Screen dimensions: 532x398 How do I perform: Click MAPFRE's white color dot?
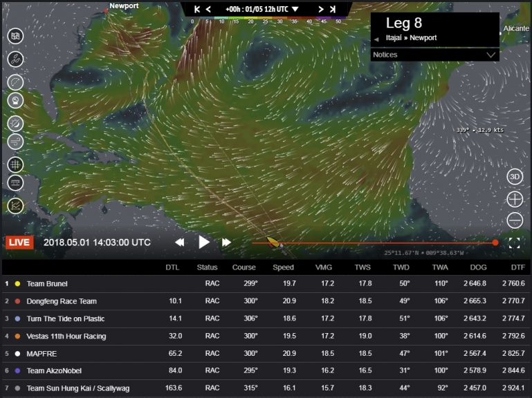(18, 354)
